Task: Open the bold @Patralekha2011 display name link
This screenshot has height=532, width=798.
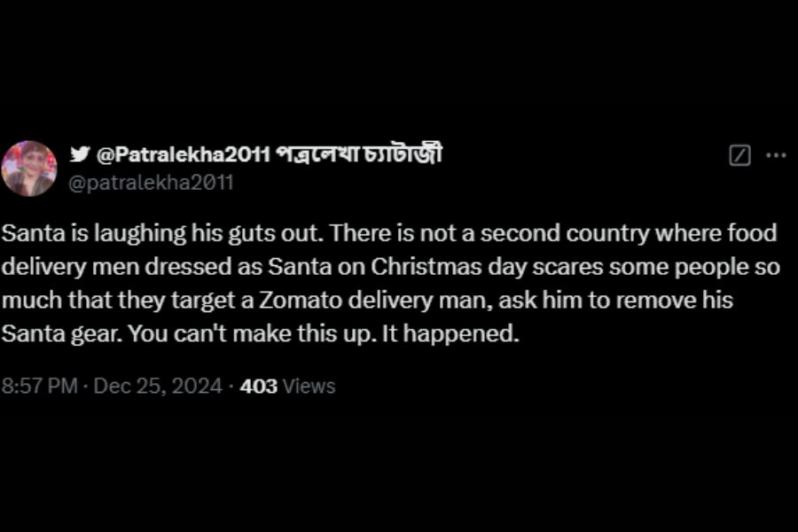Action: (x=184, y=154)
